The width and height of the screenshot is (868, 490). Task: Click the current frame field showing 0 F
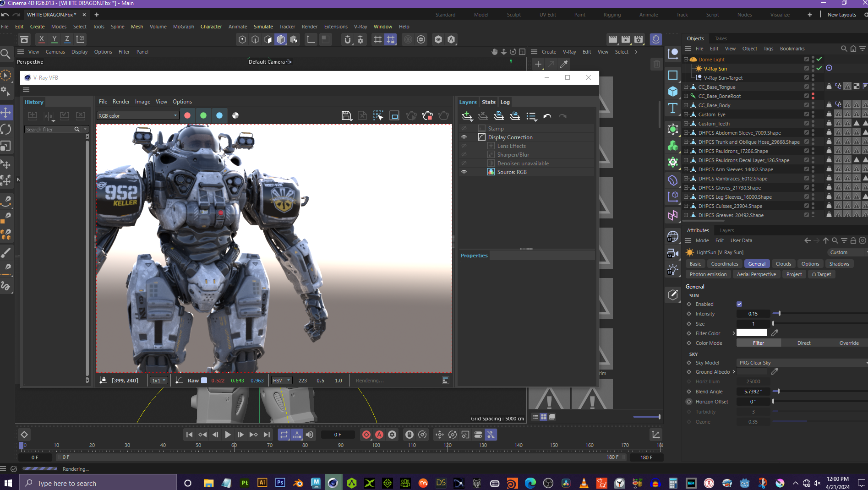338,435
